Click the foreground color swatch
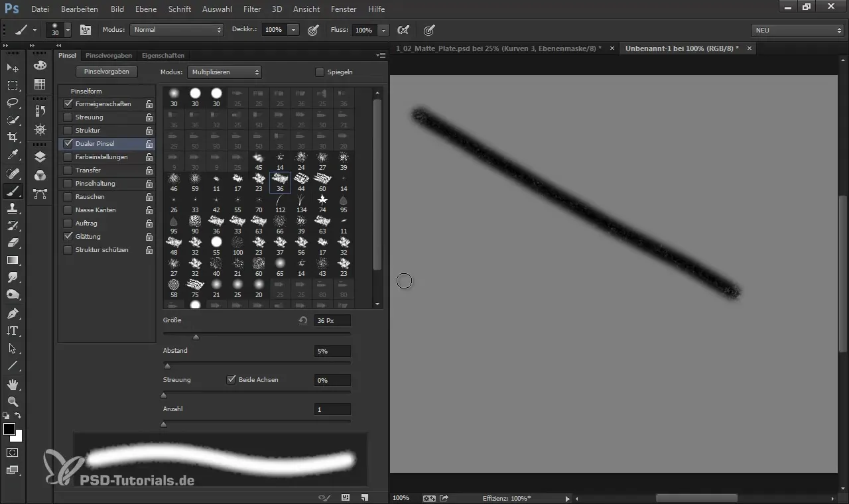This screenshot has width=849, height=504. pos(9,429)
